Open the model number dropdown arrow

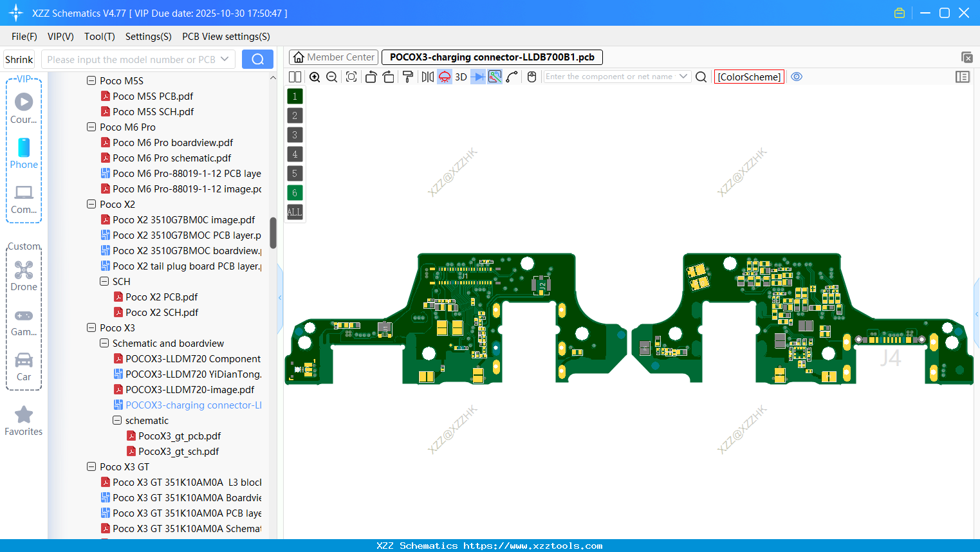(x=225, y=59)
